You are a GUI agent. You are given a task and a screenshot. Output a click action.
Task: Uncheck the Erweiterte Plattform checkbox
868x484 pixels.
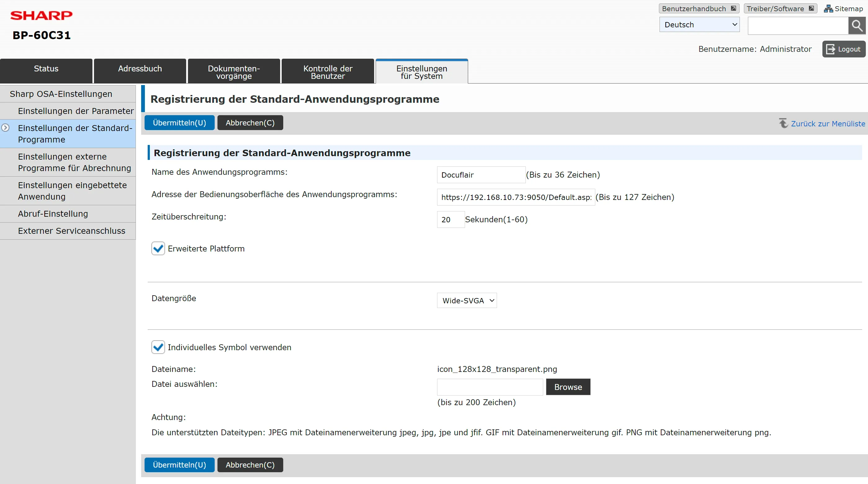click(158, 249)
